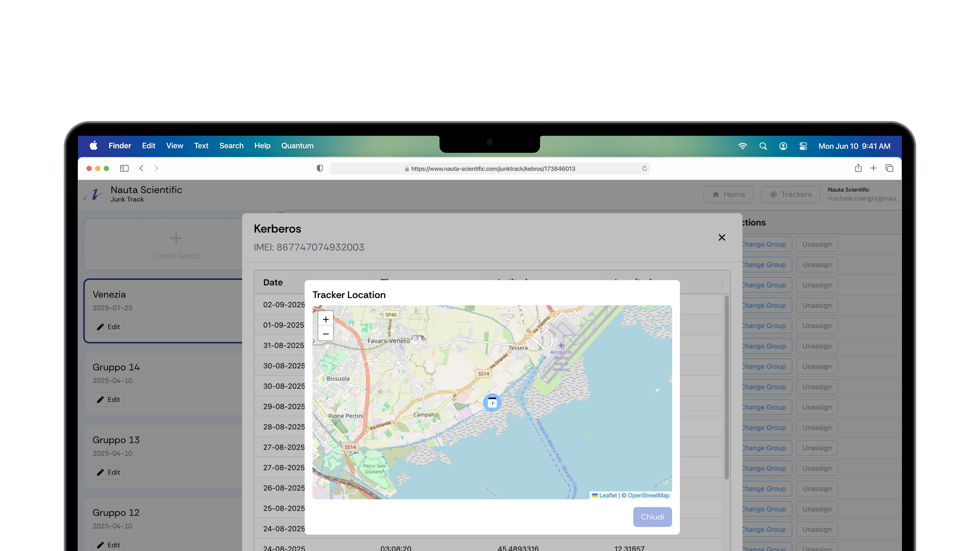Close the Kerberos dialog with X
980x551 pixels.
coord(722,237)
